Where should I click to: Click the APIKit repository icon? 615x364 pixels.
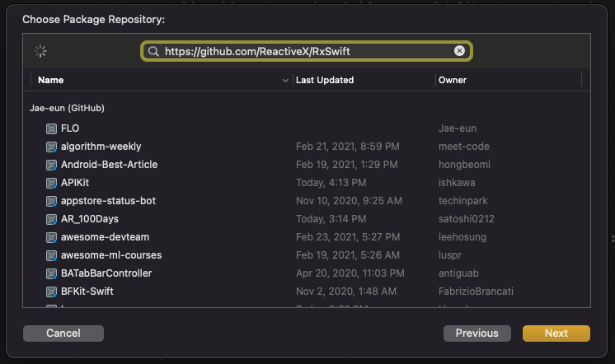[x=51, y=183]
